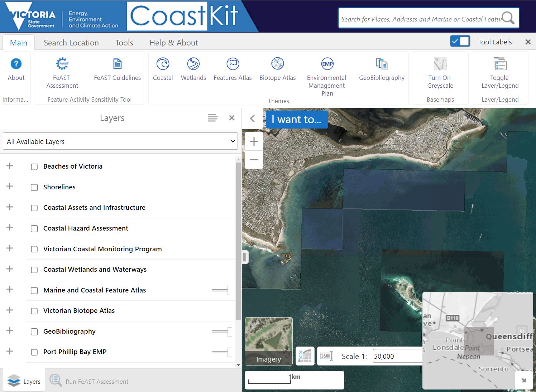Expand Victorian Coastal Monitoring Program group

10,248
